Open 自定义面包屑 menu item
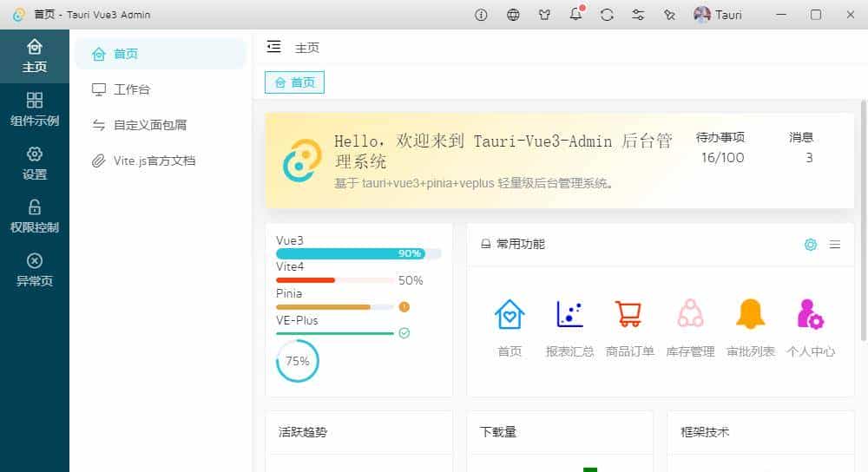868x472 pixels. 161,125
